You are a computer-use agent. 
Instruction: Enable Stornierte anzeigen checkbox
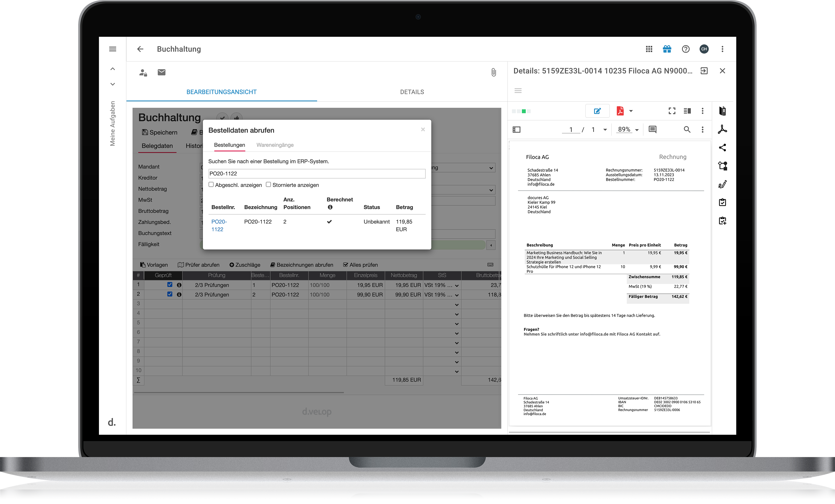[268, 184]
